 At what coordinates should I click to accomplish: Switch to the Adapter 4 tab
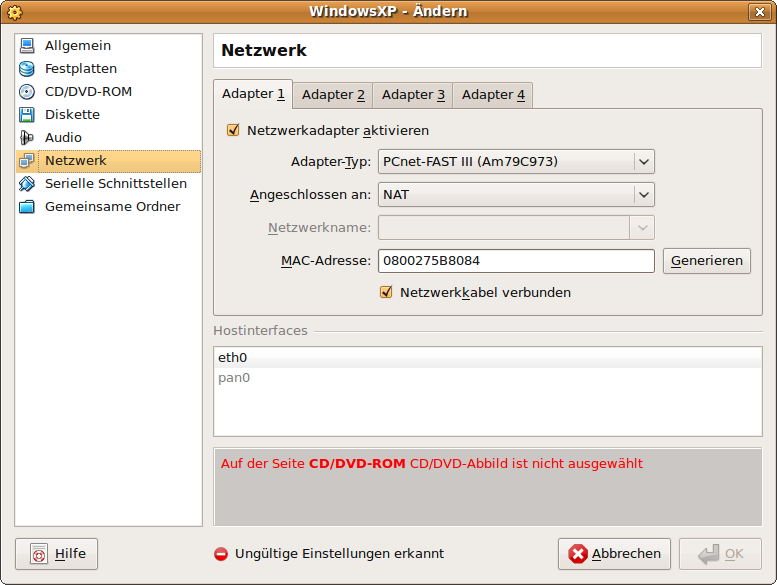pos(493,95)
